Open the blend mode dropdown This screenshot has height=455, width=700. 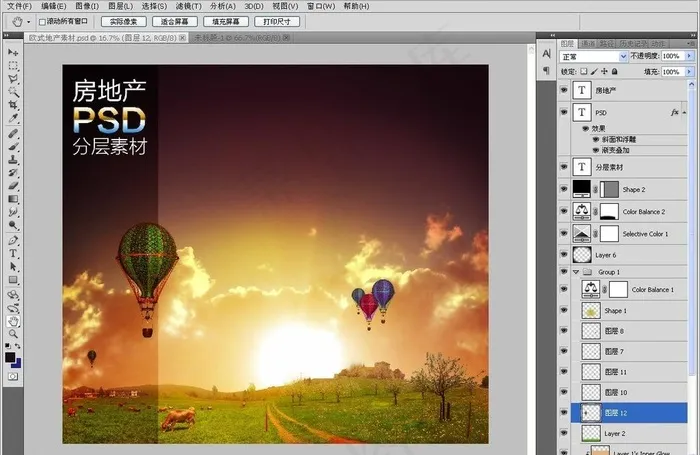[x=593, y=57]
